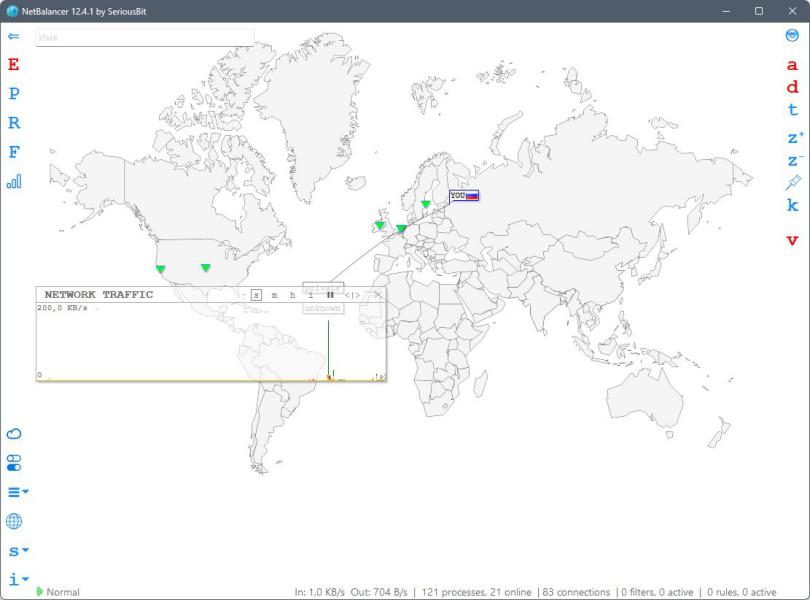Click '121 processes, 21 online' in status bar

click(476, 592)
